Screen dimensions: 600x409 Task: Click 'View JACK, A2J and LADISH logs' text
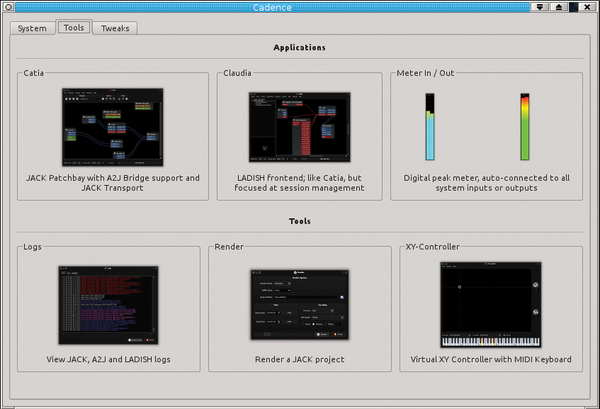pyautogui.click(x=108, y=359)
